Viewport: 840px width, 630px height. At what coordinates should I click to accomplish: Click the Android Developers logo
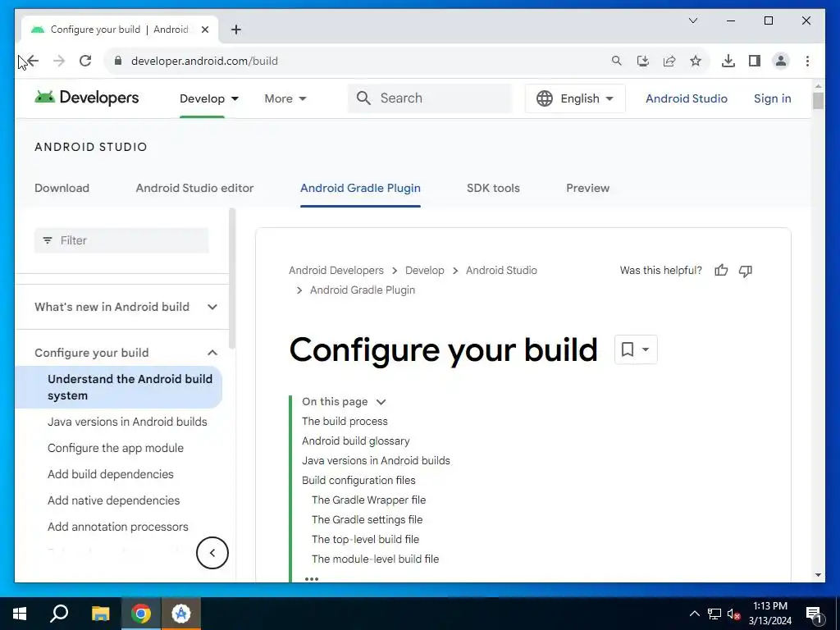tap(86, 98)
